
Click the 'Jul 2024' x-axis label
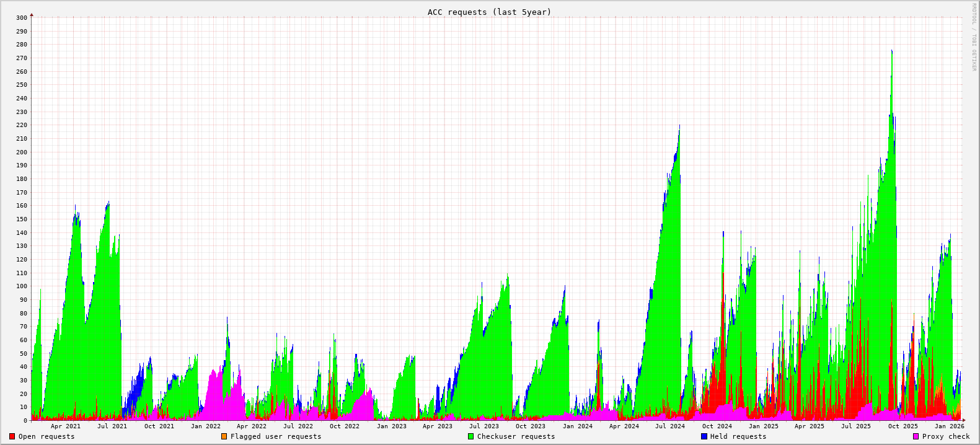[x=670, y=426]
